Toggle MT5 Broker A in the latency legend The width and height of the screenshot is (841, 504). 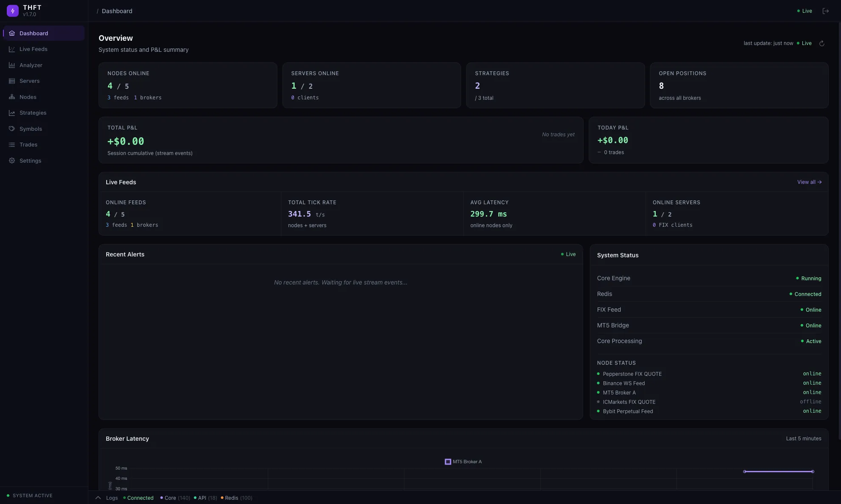coord(463,462)
